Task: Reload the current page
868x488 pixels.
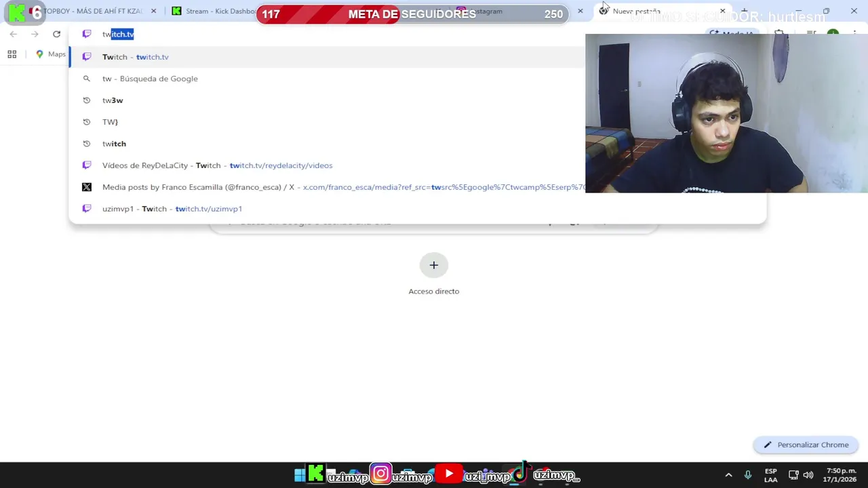Action: [x=56, y=34]
